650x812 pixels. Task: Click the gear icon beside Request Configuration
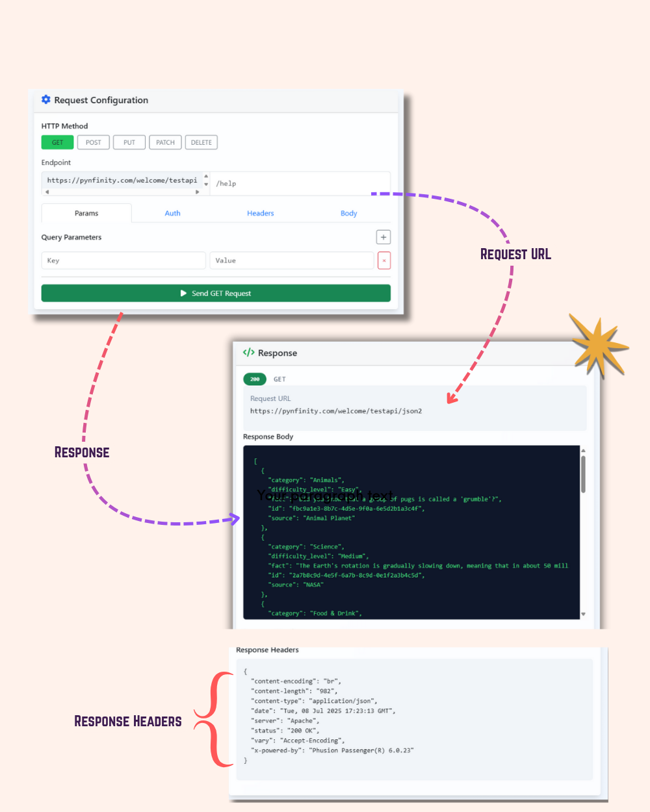click(45, 100)
